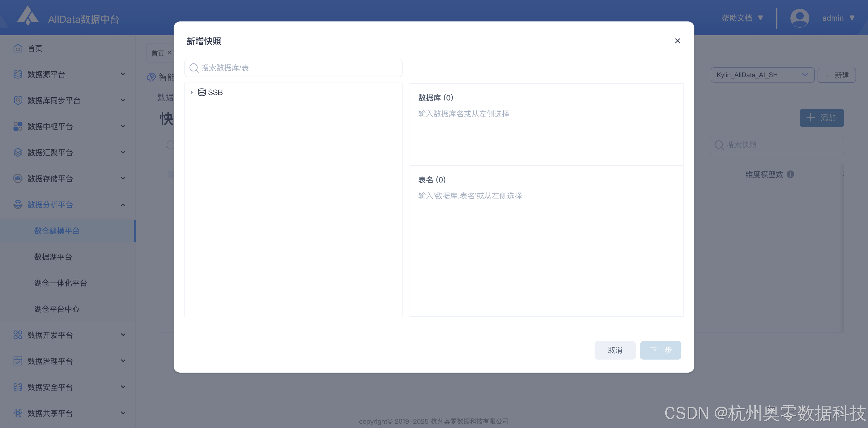This screenshot has width=868, height=428.
Task: Select the 数据开发平台 development icon
Action: 18,335
